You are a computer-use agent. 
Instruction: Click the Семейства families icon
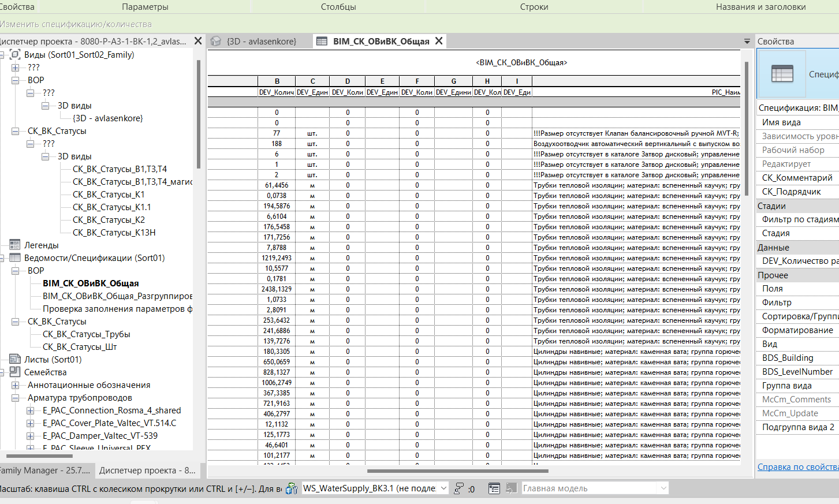tap(15, 372)
